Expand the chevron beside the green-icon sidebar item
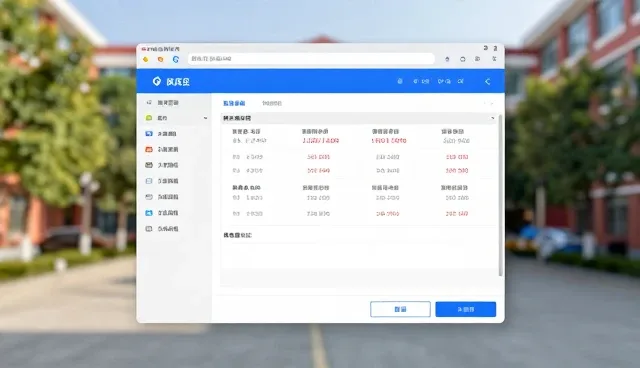Screen dimensions: 640x368 click(205, 118)
